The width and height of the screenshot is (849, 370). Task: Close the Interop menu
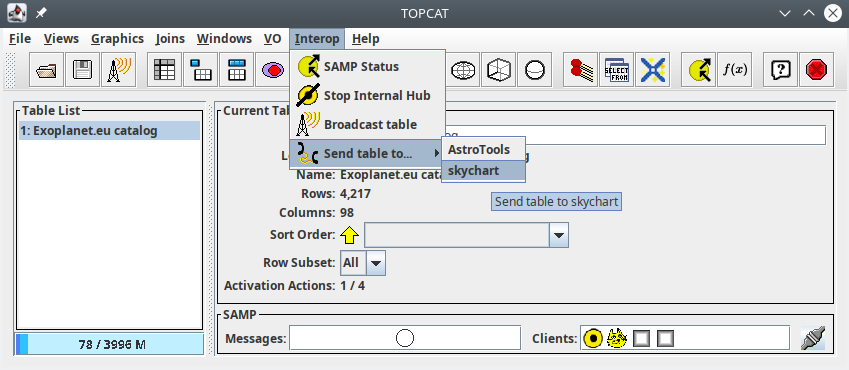point(317,39)
